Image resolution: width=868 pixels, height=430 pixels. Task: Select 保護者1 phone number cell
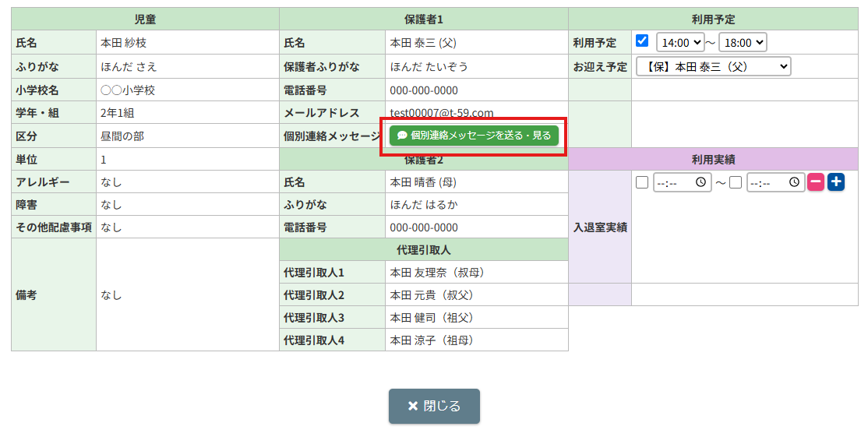click(424, 90)
